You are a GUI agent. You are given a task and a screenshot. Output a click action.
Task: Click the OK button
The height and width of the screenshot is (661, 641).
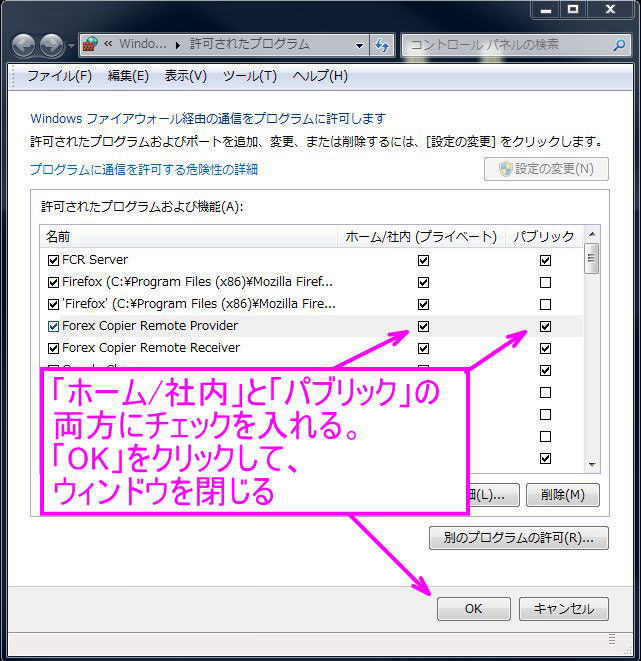474,609
